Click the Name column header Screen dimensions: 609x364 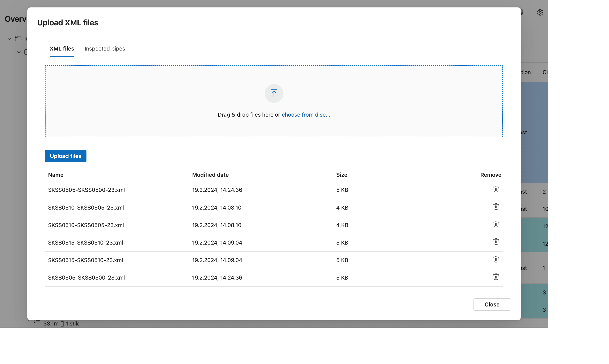pos(56,175)
